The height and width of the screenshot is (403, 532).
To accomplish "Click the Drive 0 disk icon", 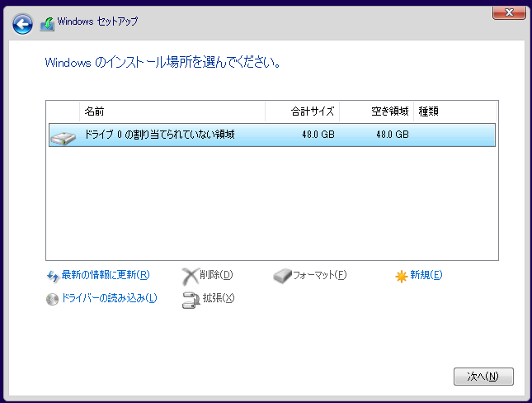I will [62, 135].
